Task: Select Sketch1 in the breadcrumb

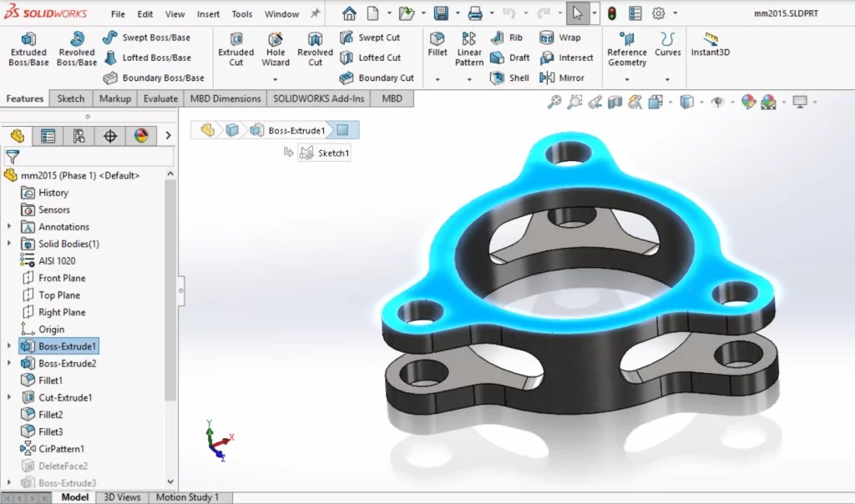Action: click(x=325, y=153)
